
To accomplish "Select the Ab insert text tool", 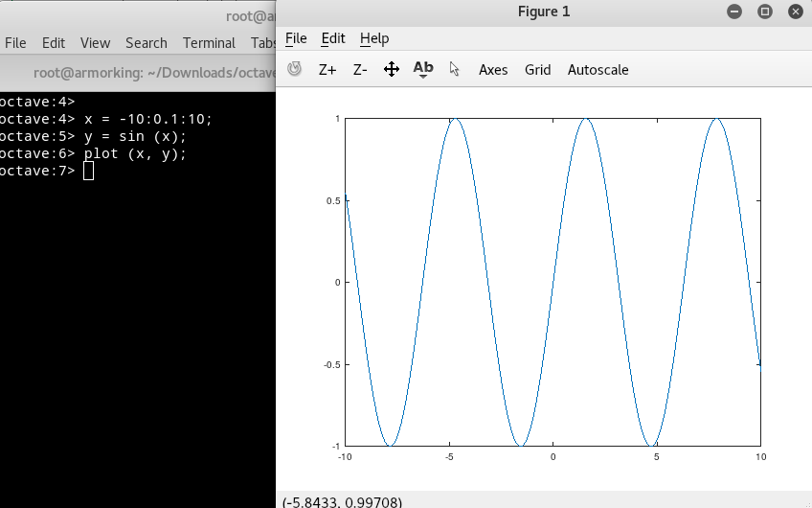I will pos(423,69).
